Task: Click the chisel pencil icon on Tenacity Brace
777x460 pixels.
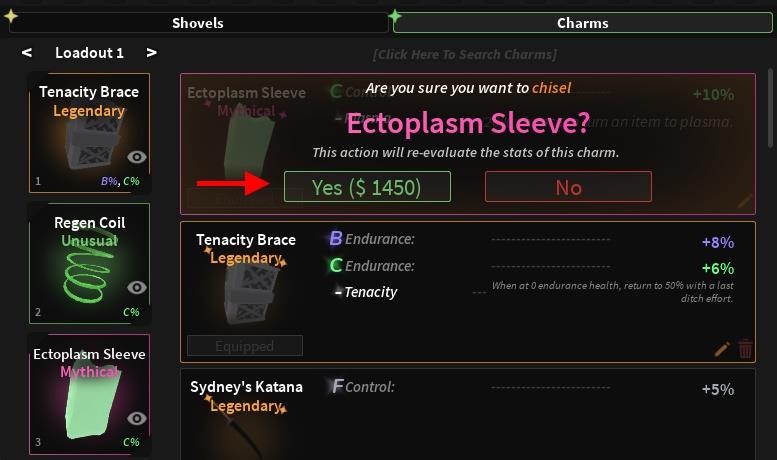Action: 722,349
